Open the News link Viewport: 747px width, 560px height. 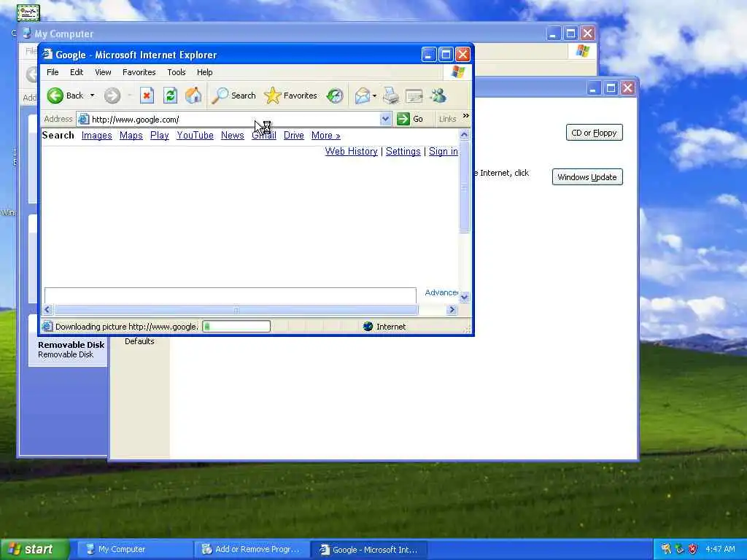(x=233, y=136)
